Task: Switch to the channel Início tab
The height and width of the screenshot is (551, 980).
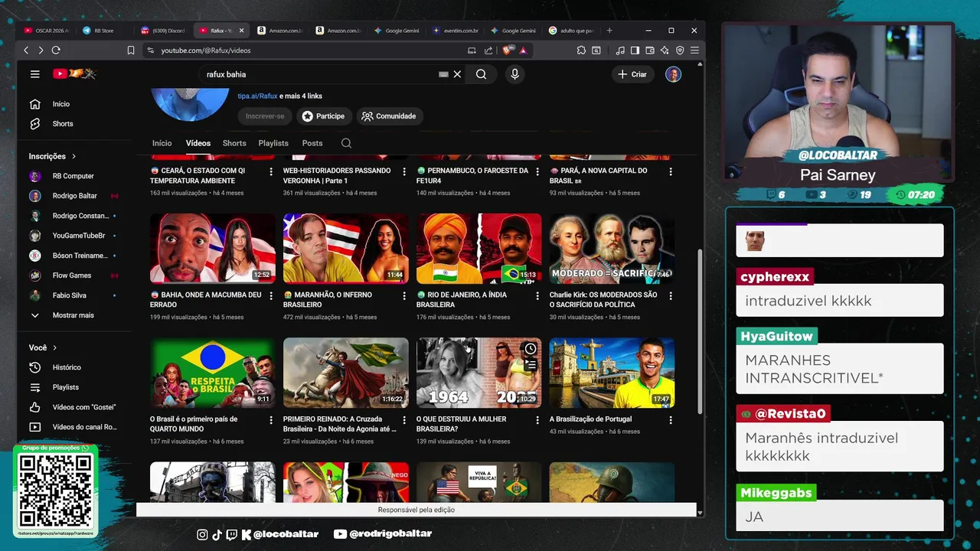Action: click(x=162, y=143)
